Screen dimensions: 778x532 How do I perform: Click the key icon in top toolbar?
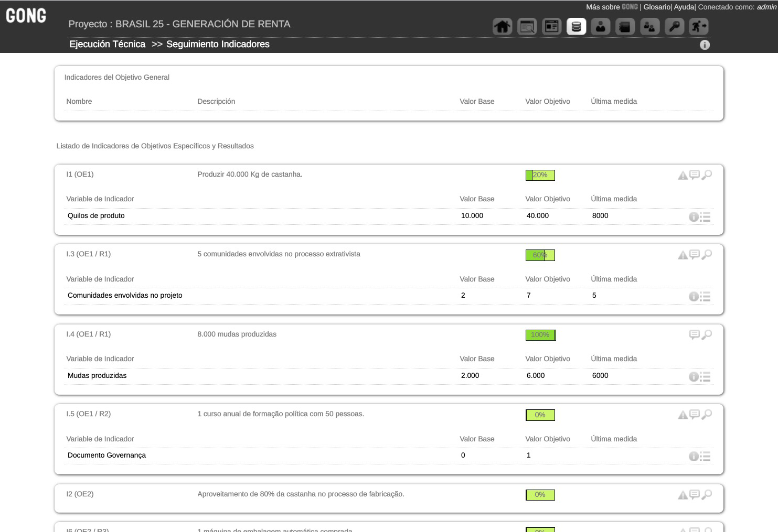674,26
